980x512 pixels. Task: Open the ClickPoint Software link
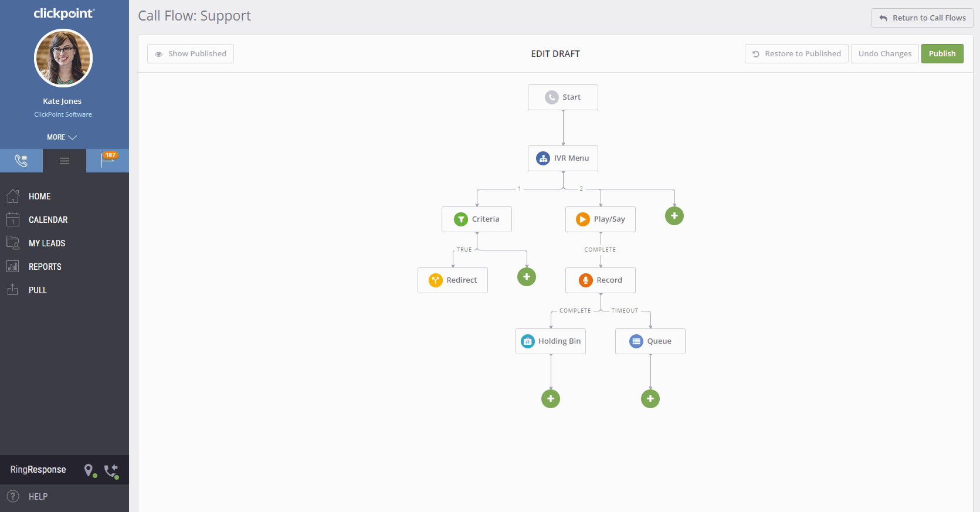(x=63, y=114)
